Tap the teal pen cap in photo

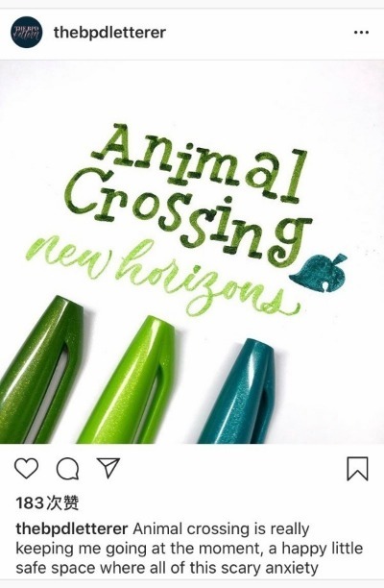click(x=238, y=392)
